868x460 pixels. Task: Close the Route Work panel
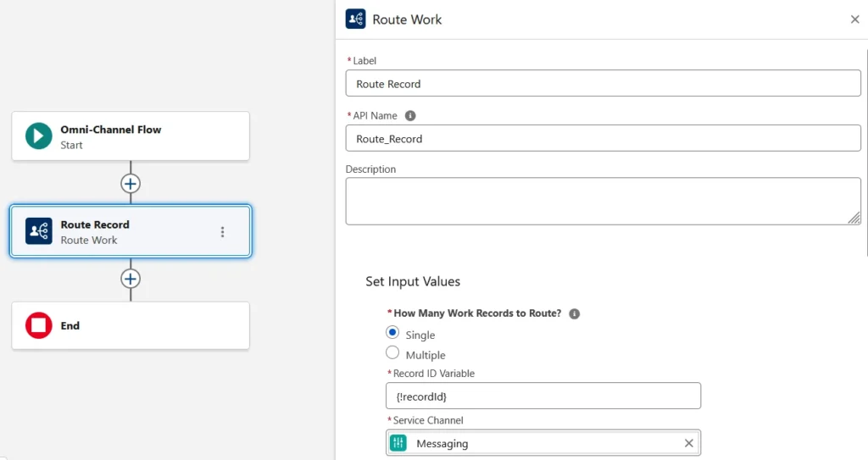pyautogui.click(x=854, y=19)
